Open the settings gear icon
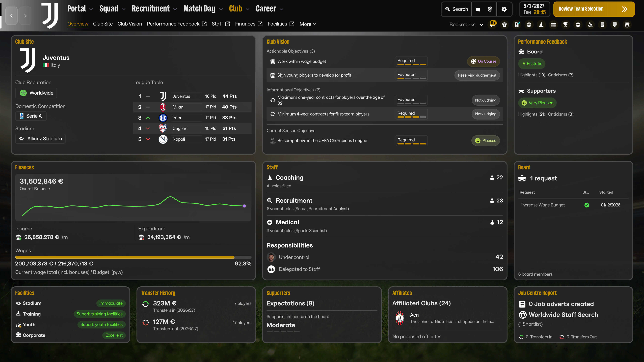 (504, 9)
